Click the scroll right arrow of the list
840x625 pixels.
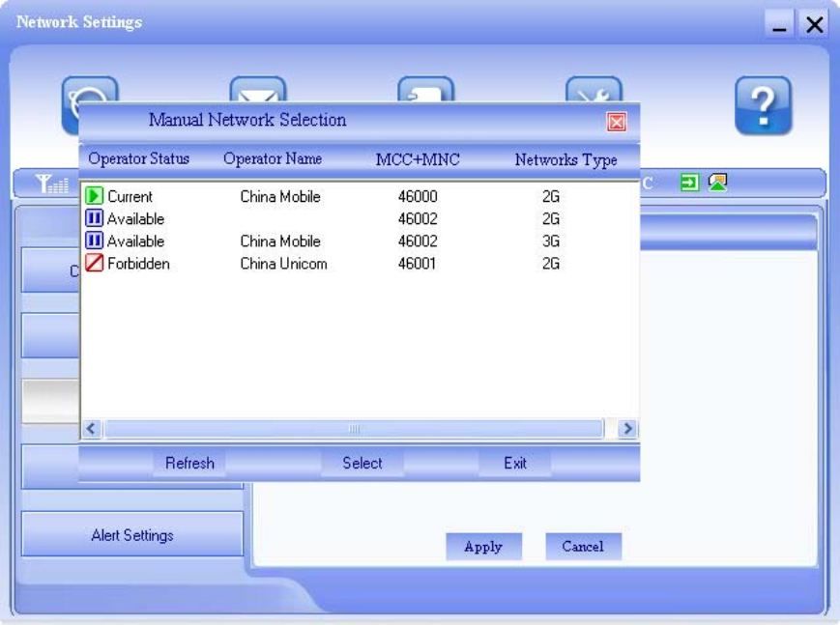(627, 429)
